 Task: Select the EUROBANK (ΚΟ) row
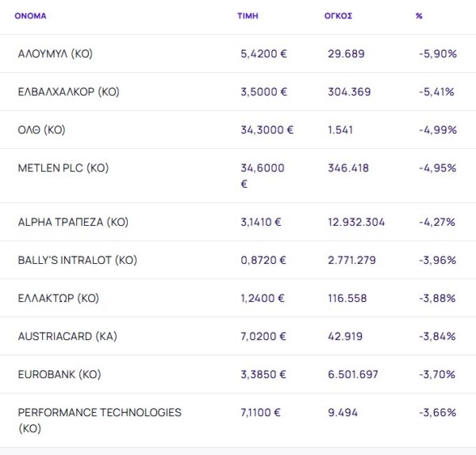(59, 374)
